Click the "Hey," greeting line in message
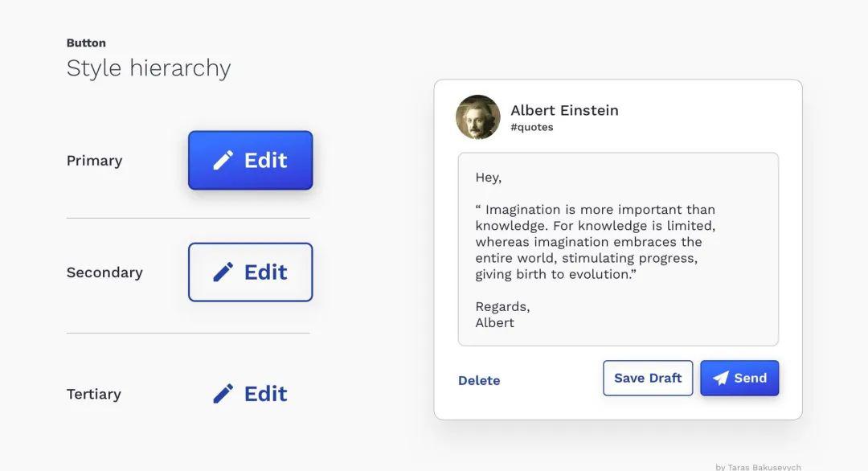This screenshot has height=471, width=868. tap(489, 178)
